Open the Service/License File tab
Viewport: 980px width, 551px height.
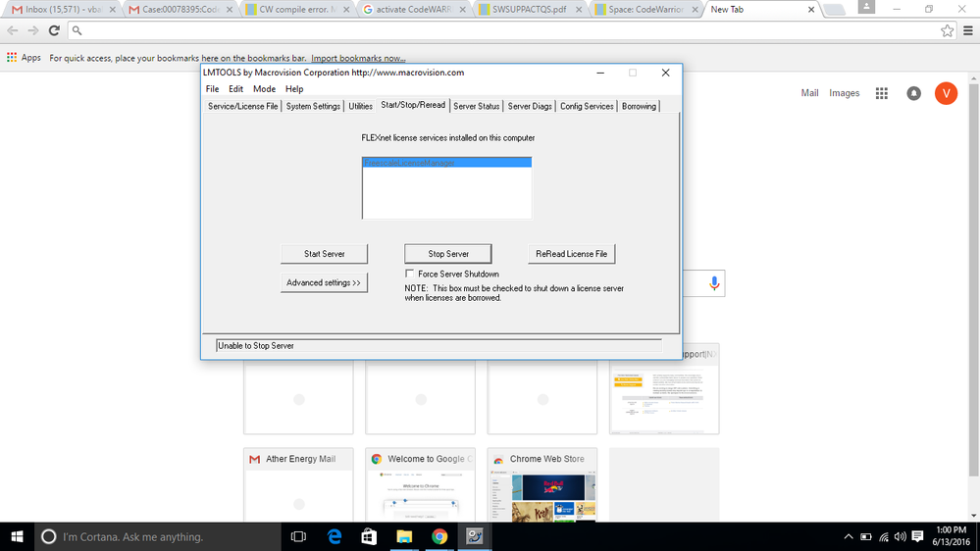tap(242, 106)
